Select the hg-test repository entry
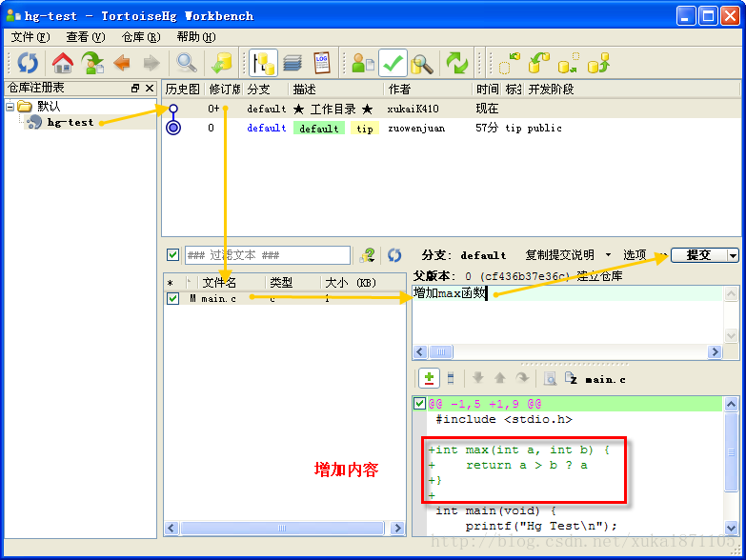The image size is (746, 560). [71, 122]
